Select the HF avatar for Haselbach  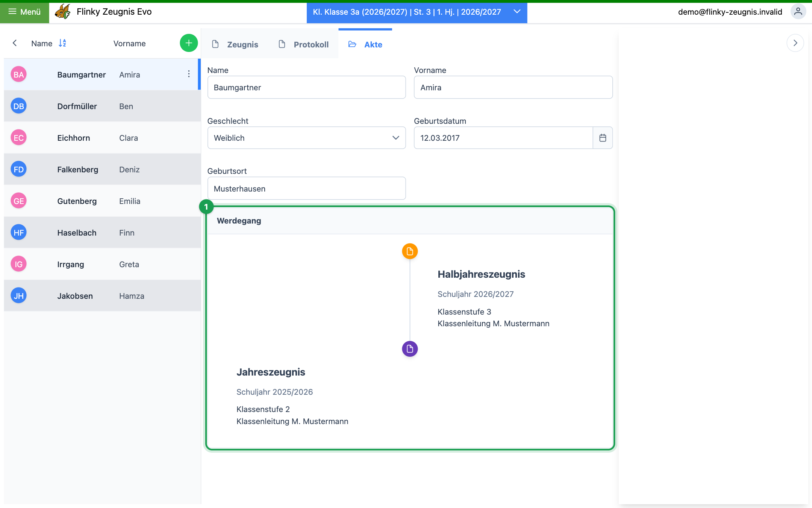point(18,233)
